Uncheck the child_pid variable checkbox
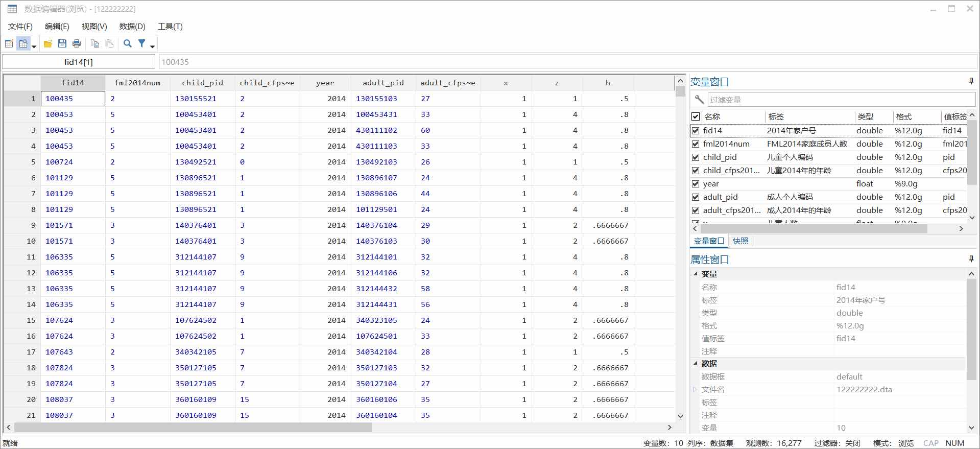 [x=696, y=157]
